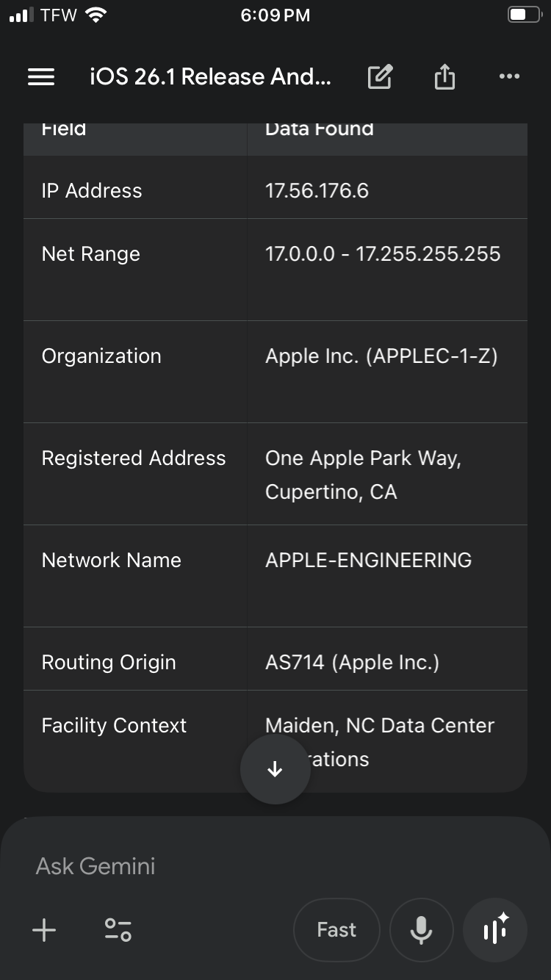Add attachment with the plus icon
This screenshot has width=551, height=980.
(x=44, y=930)
